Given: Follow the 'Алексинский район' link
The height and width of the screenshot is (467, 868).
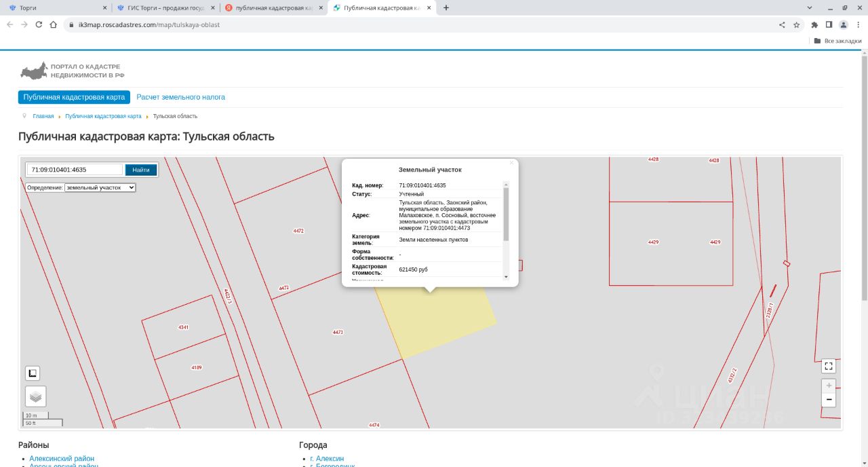Looking at the screenshot, I should (x=62, y=459).
